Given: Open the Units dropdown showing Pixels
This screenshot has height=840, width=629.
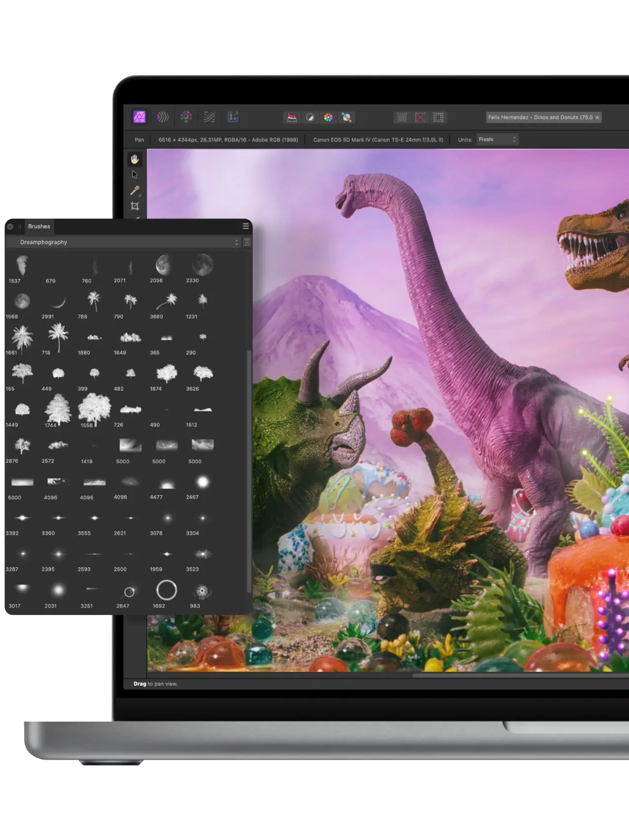Looking at the screenshot, I should pos(497,140).
